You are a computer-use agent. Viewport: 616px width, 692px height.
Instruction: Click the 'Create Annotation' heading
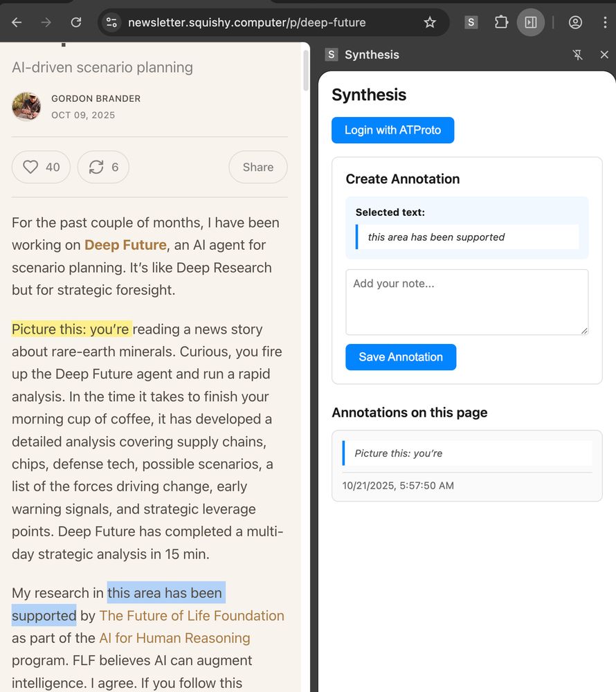click(402, 179)
